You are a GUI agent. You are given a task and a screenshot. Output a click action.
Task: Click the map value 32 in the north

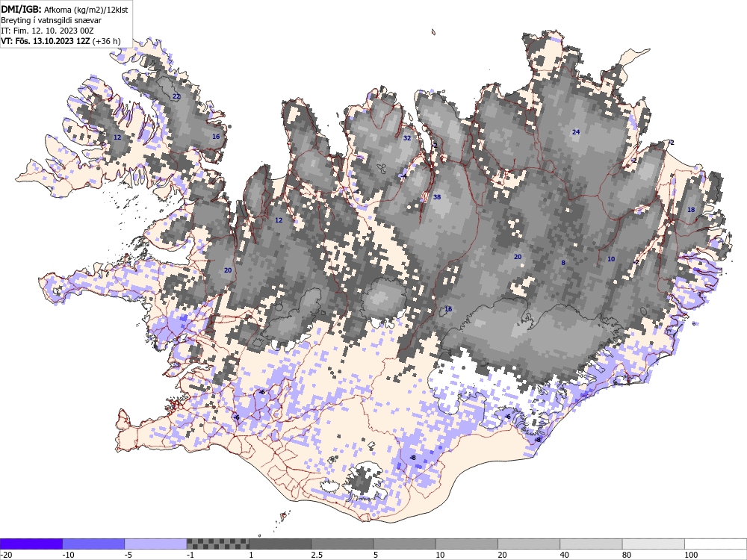407,138
